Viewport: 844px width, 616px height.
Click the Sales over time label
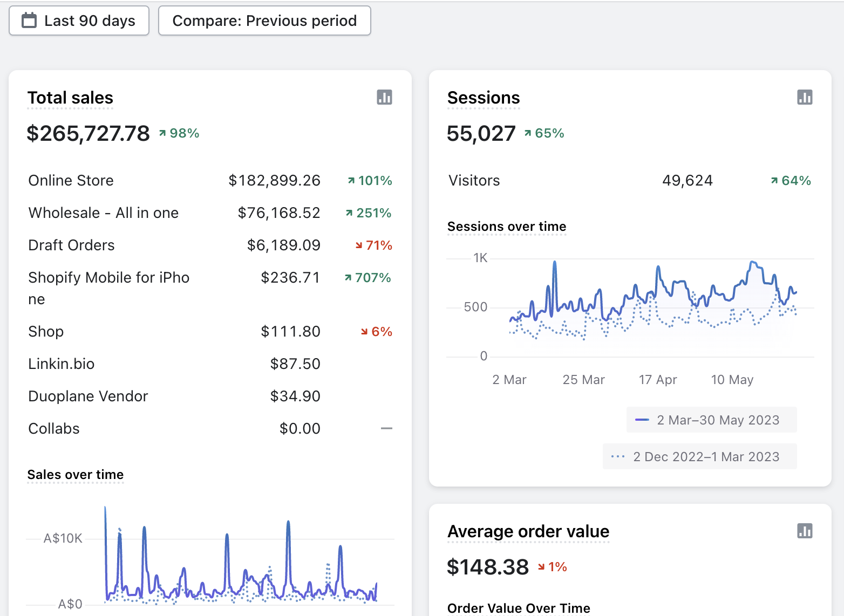tap(76, 475)
